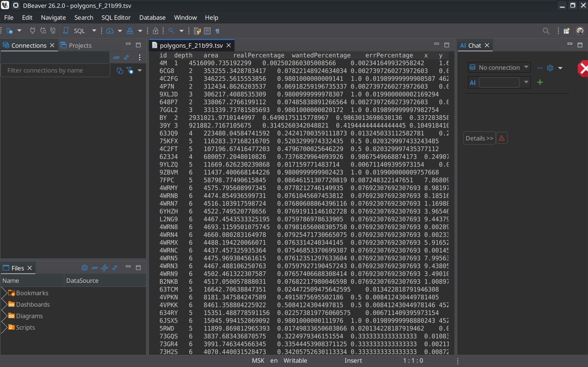Click the connection scope icon beside filter field

pos(119,70)
